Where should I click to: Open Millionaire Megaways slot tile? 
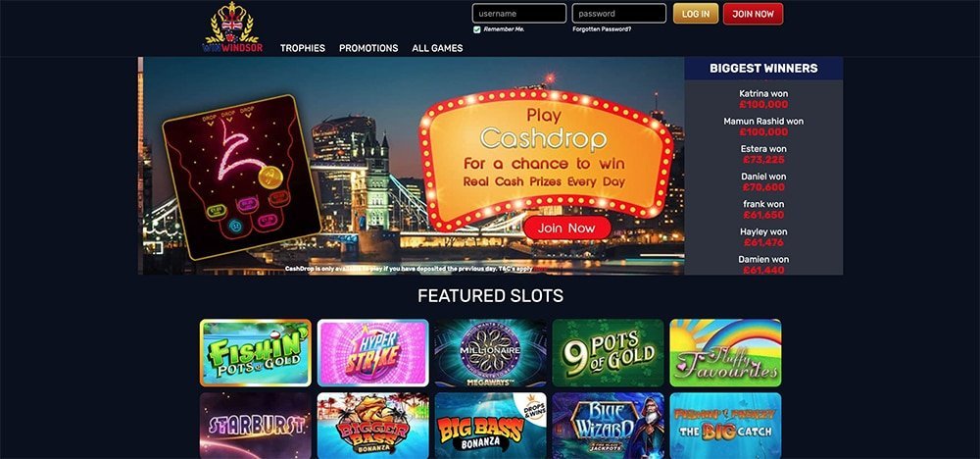pyautogui.click(x=491, y=353)
